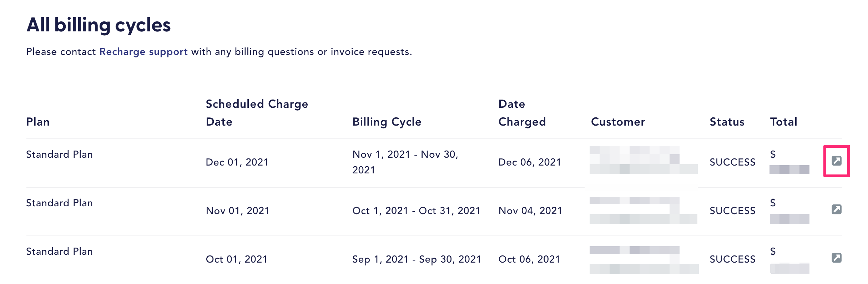Click the Status column header

point(727,122)
